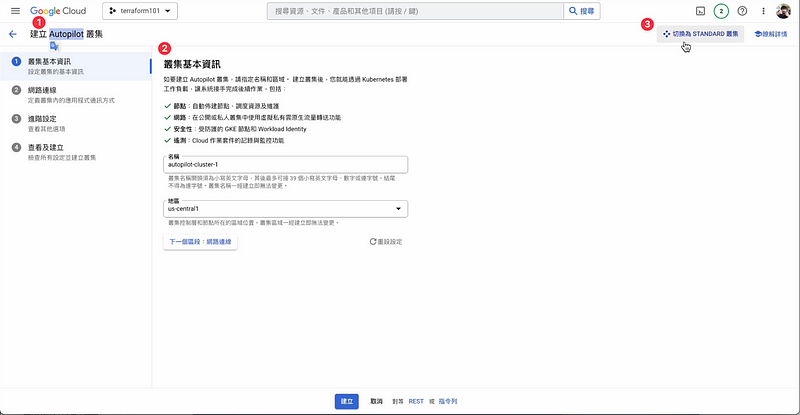The image size is (800, 415).
Task: Go back with the left arrow
Action: coord(13,34)
